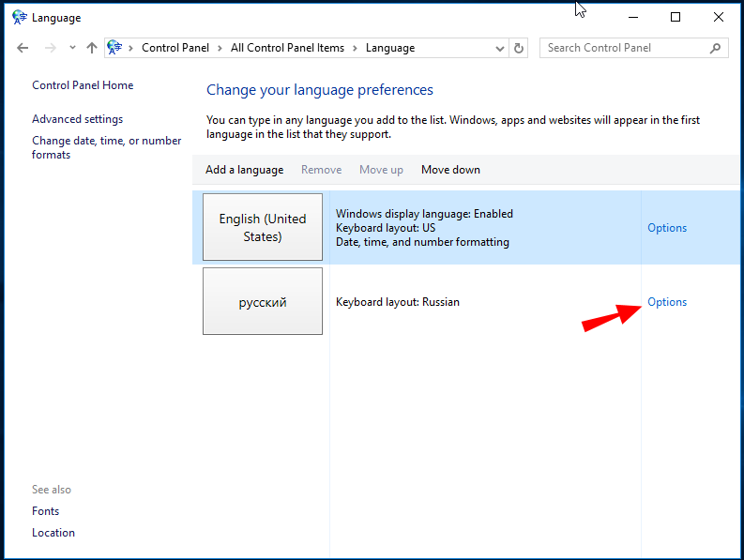Click 'Keyboard layout: Russian' text
Image resolution: width=744 pixels, height=560 pixels.
[398, 302]
